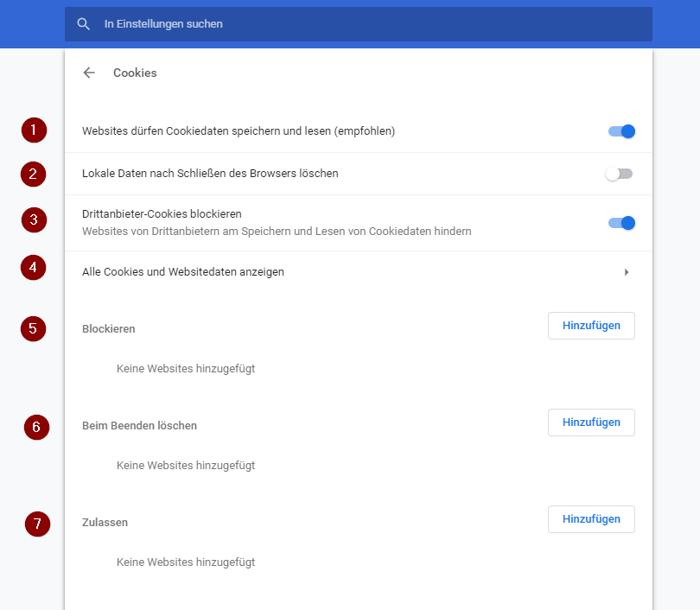Click 'Drittanbieter-Cookies blockieren' setting label

pos(162,214)
